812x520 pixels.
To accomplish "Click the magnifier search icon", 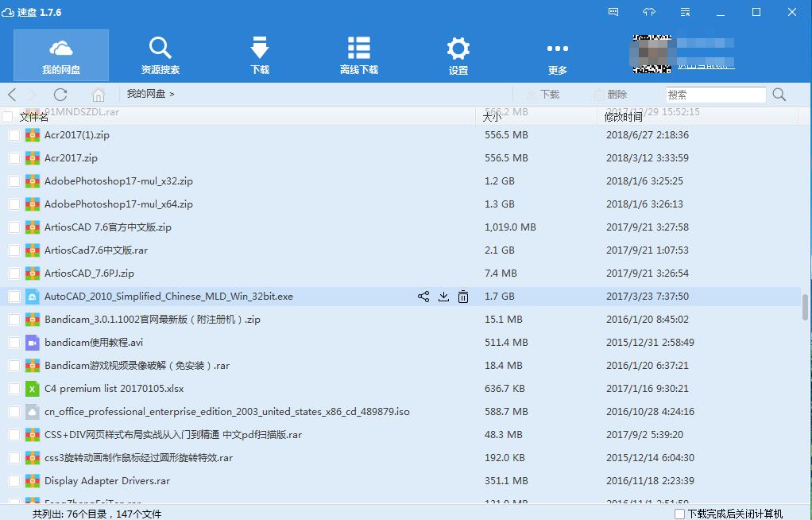I will pos(779,95).
